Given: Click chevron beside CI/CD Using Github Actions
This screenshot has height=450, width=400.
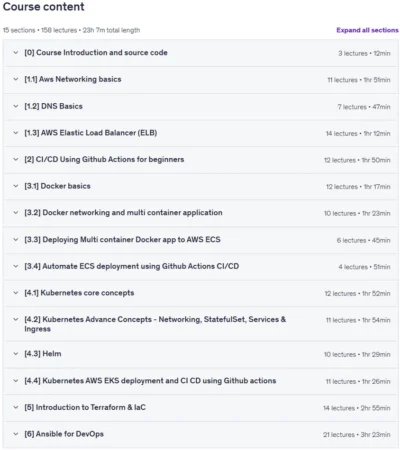Looking at the screenshot, I should [16, 159].
